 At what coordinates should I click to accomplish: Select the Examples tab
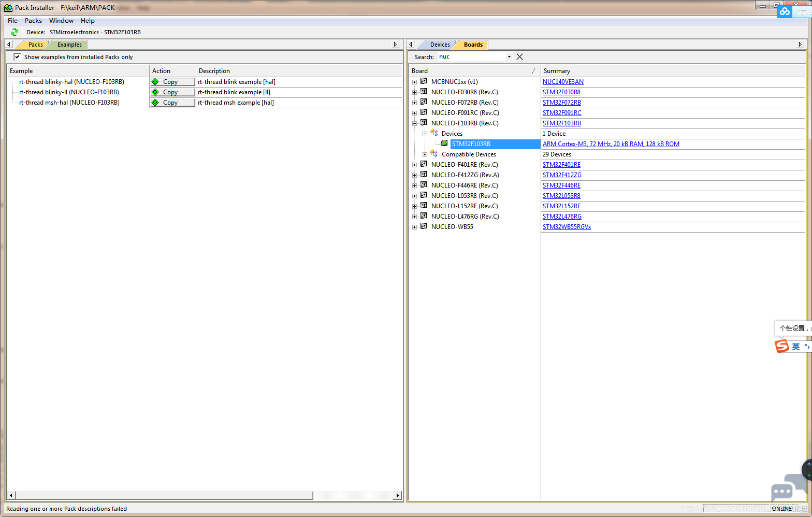(69, 45)
